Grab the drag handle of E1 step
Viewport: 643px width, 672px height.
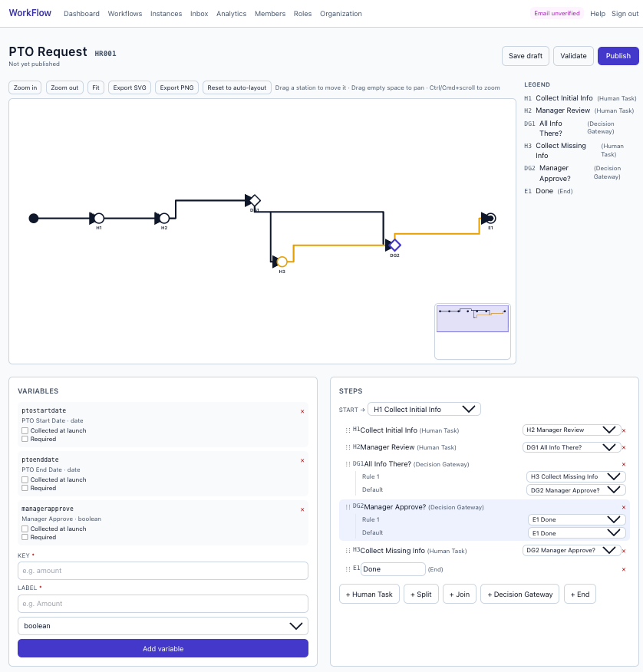pos(348,569)
